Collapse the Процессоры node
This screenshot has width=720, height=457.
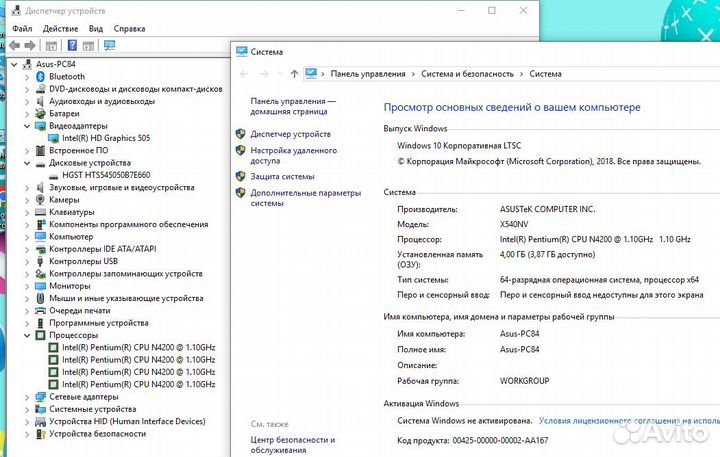click(27, 335)
